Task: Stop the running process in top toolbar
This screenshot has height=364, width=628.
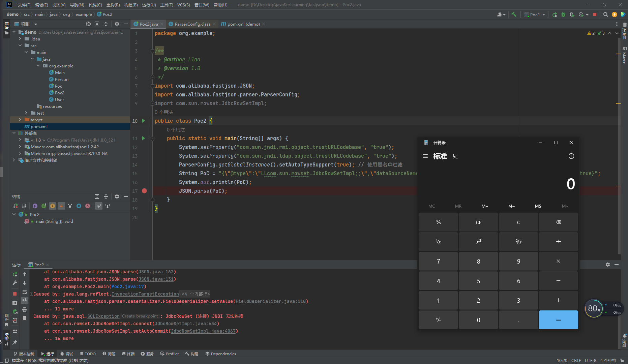Action: 595,14
